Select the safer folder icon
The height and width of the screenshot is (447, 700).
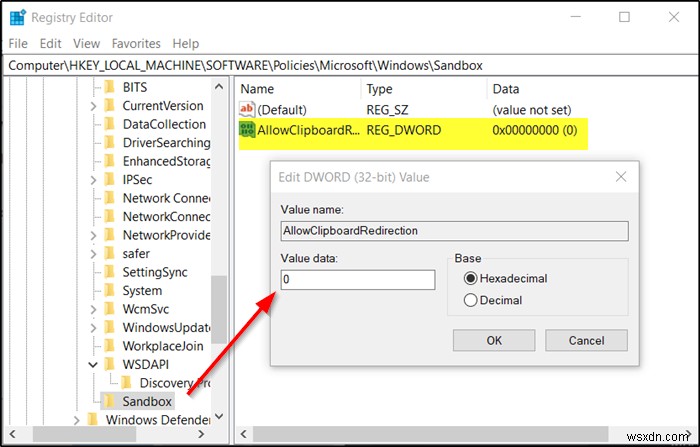click(109, 253)
